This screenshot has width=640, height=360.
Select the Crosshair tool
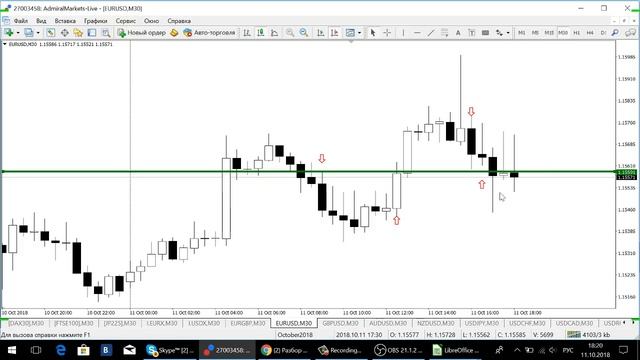click(387, 33)
